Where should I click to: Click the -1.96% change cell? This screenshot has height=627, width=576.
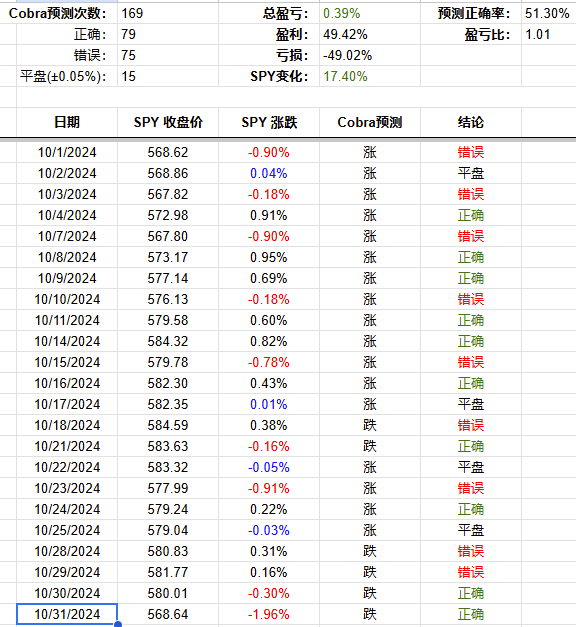pyautogui.click(x=269, y=614)
